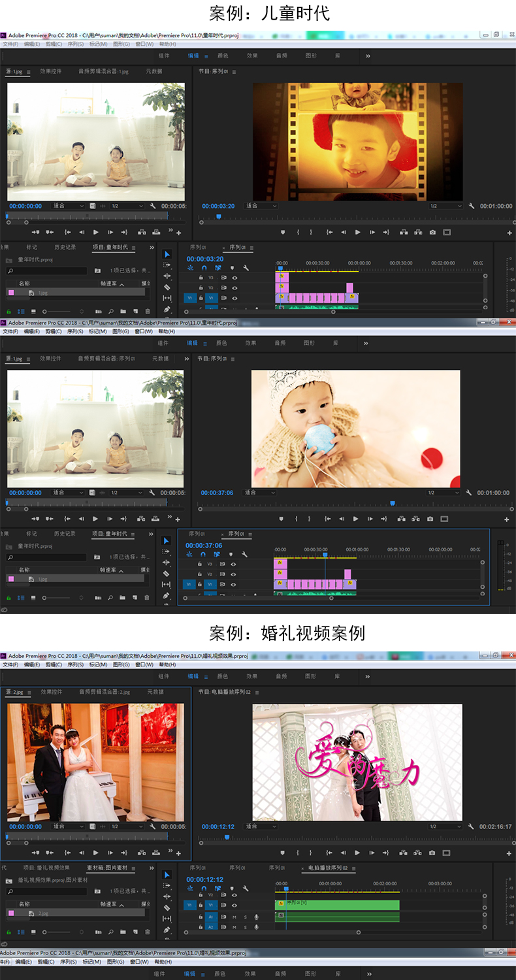This screenshot has width=516, height=980.
Task: Toggle V1 track eye in the 00:00:37:06 timeline
Action: pyautogui.click(x=233, y=584)
